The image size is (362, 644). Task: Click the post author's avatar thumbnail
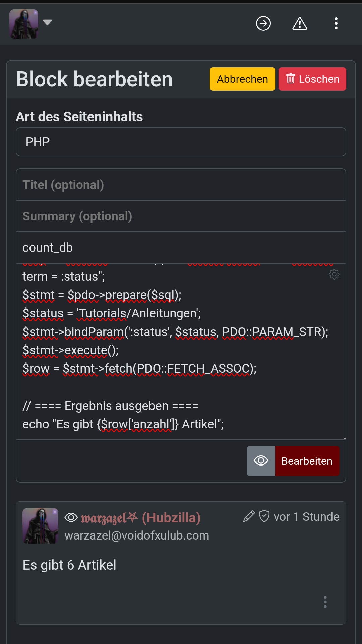tap(41, 526)
